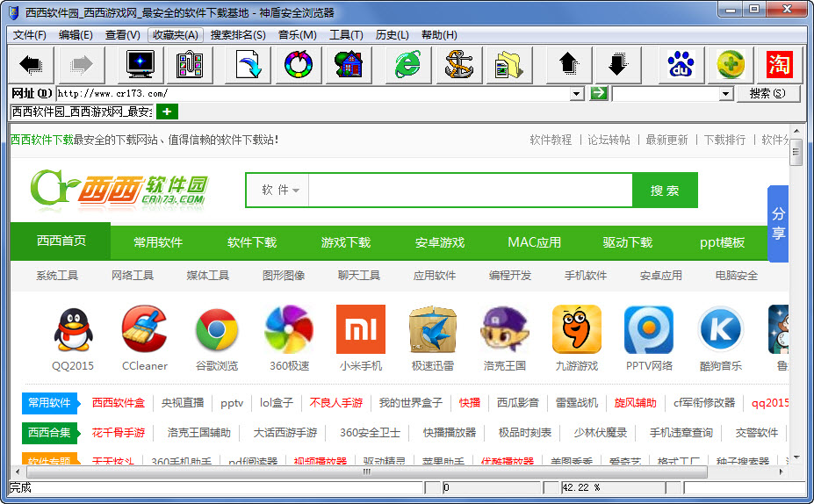This screenshot has width=814, height=504.
Task: Open the 音乐(M) menu
Action: pos(298,35)
